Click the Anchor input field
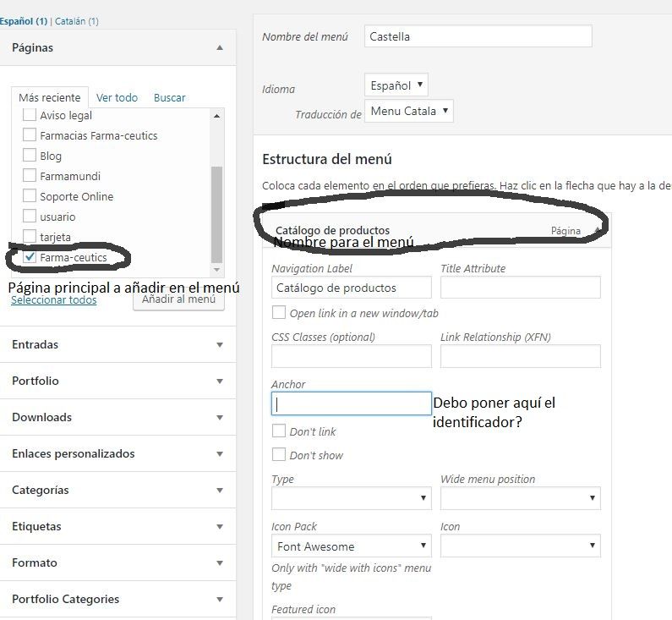 click(352, 403)
